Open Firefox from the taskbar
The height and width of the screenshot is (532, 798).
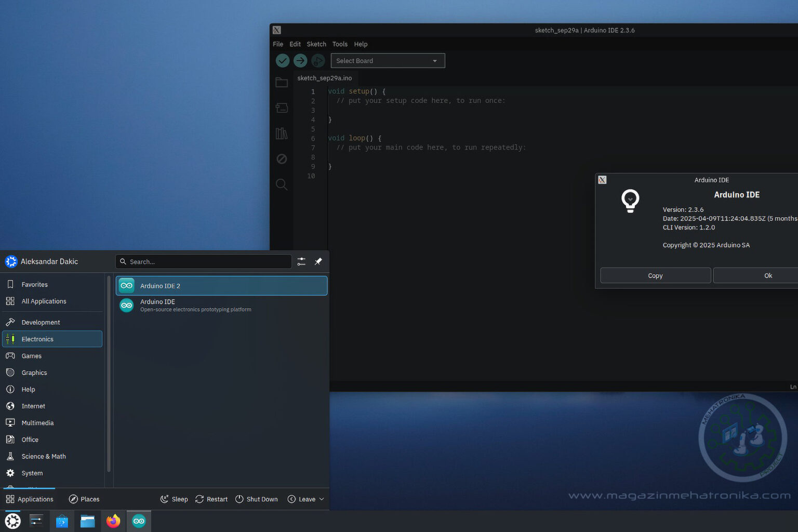(x=113, y=521)
